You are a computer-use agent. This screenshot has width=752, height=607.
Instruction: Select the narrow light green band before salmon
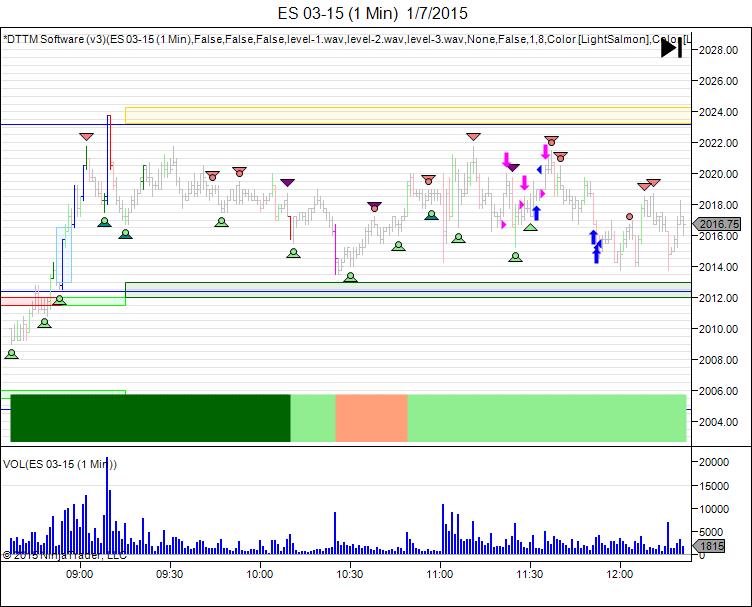(313, 418)
